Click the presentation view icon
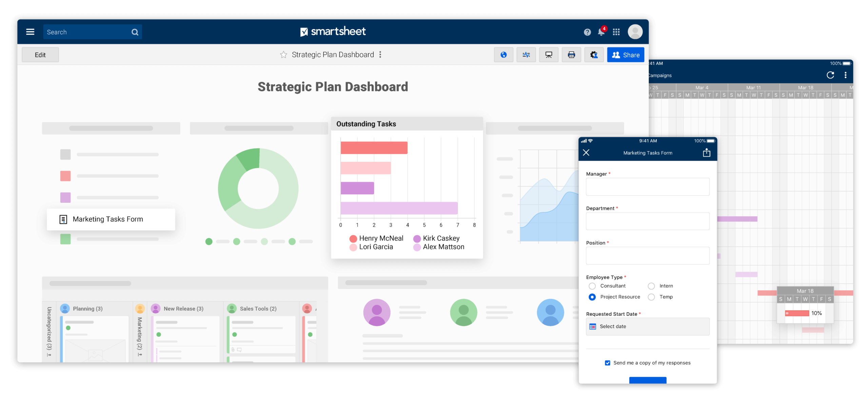The height and width of the screenshot is (408, 868). coord(548,55)
